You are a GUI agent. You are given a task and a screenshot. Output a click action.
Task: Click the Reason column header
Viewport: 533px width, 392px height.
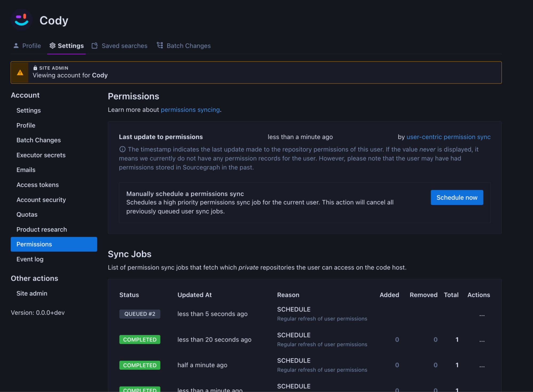(288, 295)
